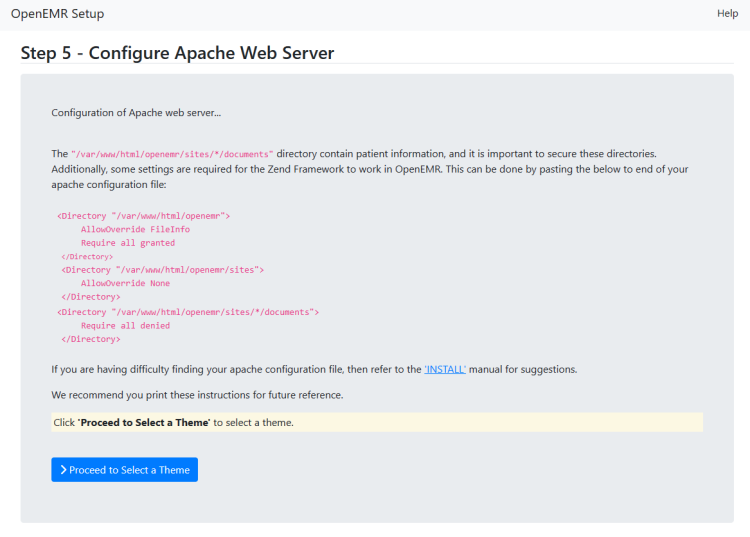Click the last '</Directory>' closing tag line
The width and height of the screenshot is (750, 537).
[91, 339]
